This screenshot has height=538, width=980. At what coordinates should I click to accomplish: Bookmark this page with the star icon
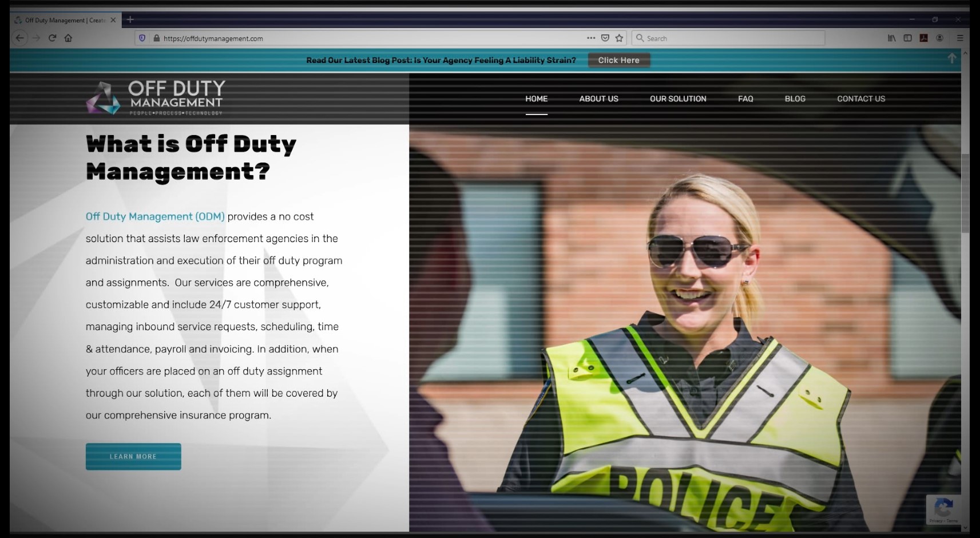pyautogui.click(x=619, y=38)
